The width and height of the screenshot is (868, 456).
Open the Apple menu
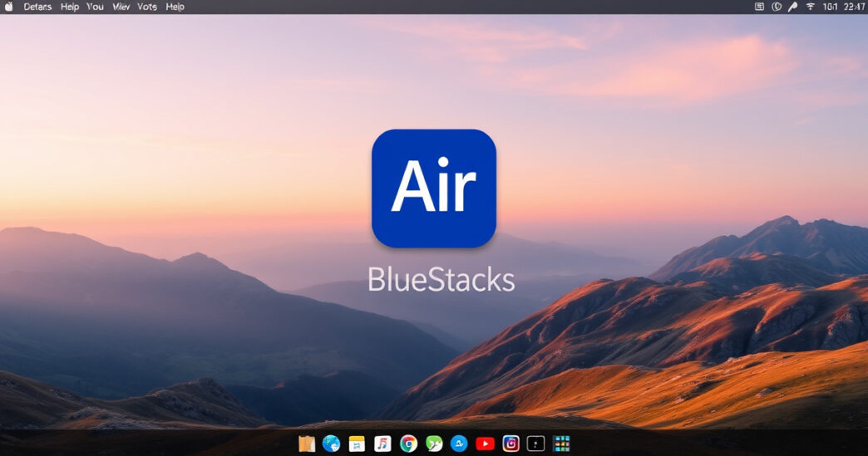[8, 7]
